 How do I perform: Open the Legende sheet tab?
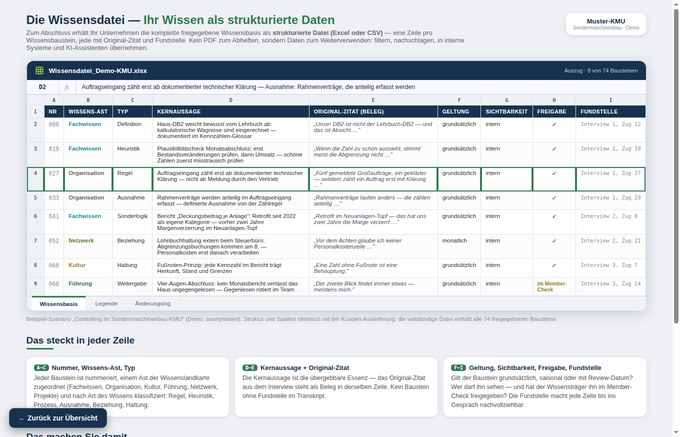coord(106,303)
